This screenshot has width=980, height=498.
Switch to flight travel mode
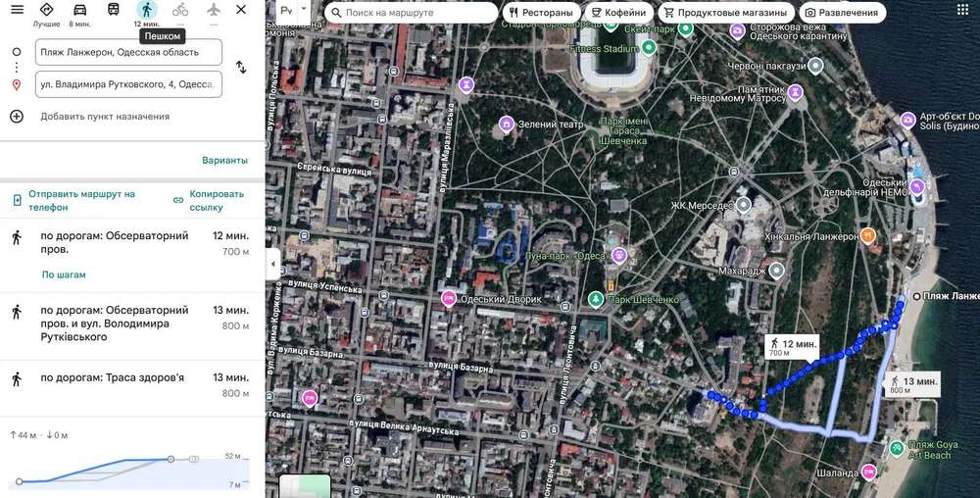click(214, 10)
